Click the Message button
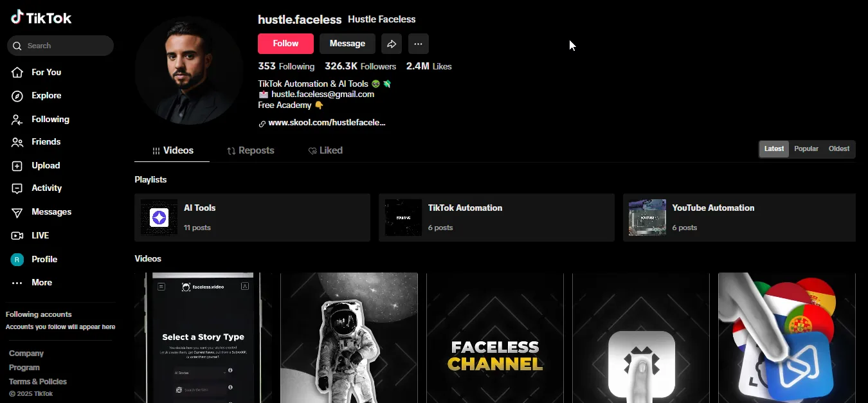Viewport: 868px width, 403px height. point(347,44)
